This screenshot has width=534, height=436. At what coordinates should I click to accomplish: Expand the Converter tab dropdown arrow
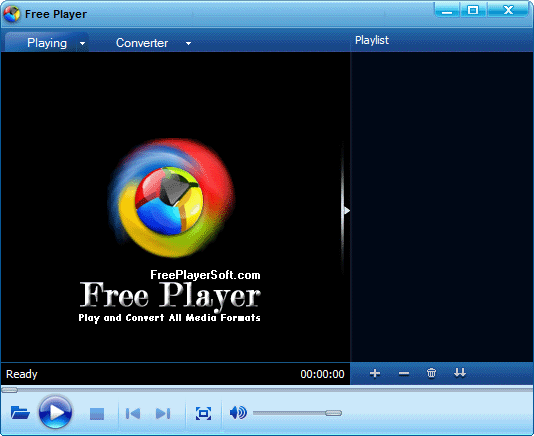188,43
